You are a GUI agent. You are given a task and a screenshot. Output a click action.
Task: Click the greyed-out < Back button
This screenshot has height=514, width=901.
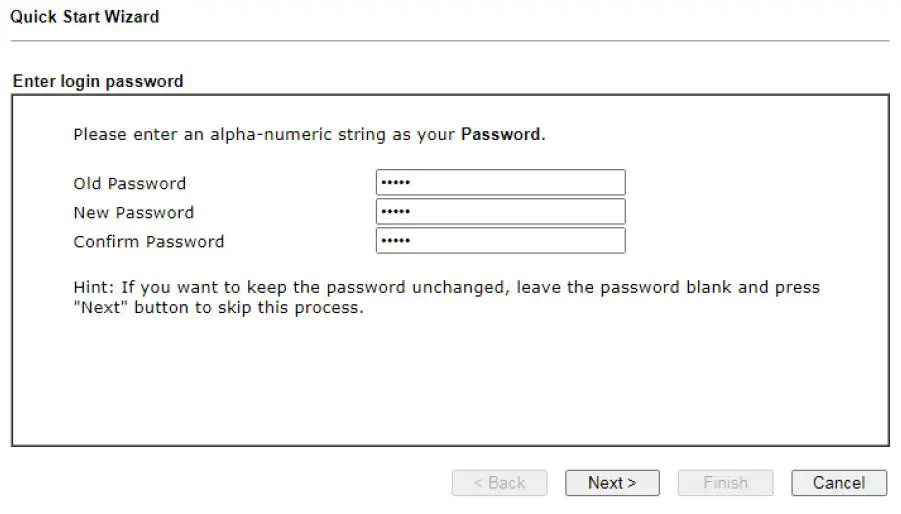click(x=499, y=483)
